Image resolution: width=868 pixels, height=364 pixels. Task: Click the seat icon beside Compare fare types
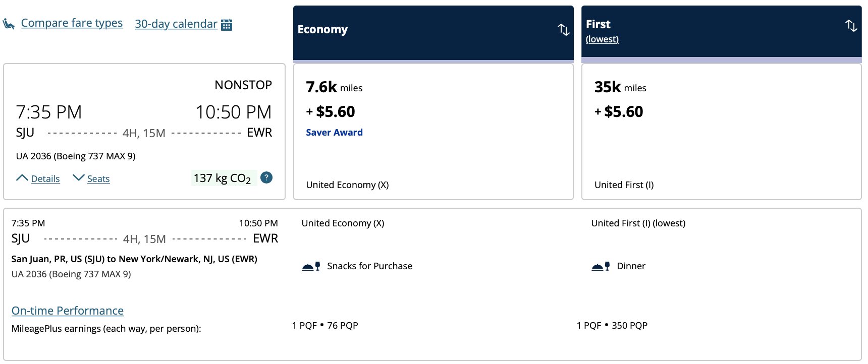[9, 24]
